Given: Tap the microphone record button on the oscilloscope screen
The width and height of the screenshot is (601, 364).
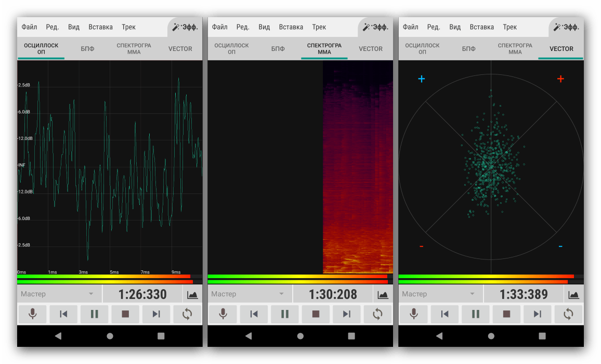Looking at the screenshot, I should (x=32, y=314).
